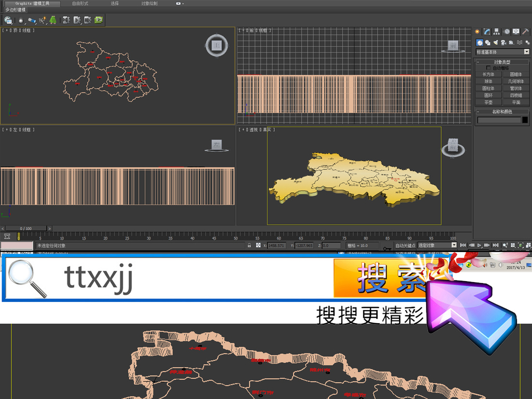Image resolution: width=532 pixels, height=399 pixels.
Task: Select the Shapes creation category icon
Action: (x=487, y=43)
